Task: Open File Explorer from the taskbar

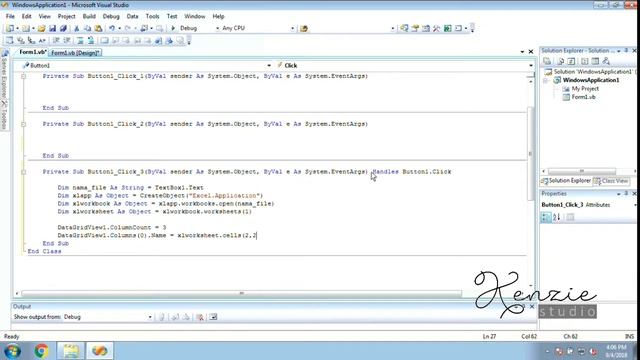Action: pyautogui.click(x=71, y=351)
